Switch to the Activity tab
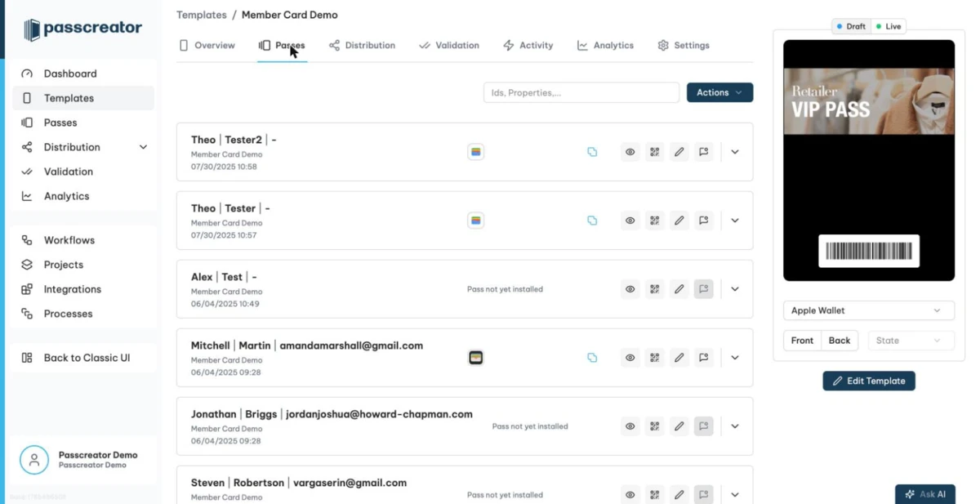Image resolution: width=980 pixels, height=504 pixels. [x=528, y=46]
